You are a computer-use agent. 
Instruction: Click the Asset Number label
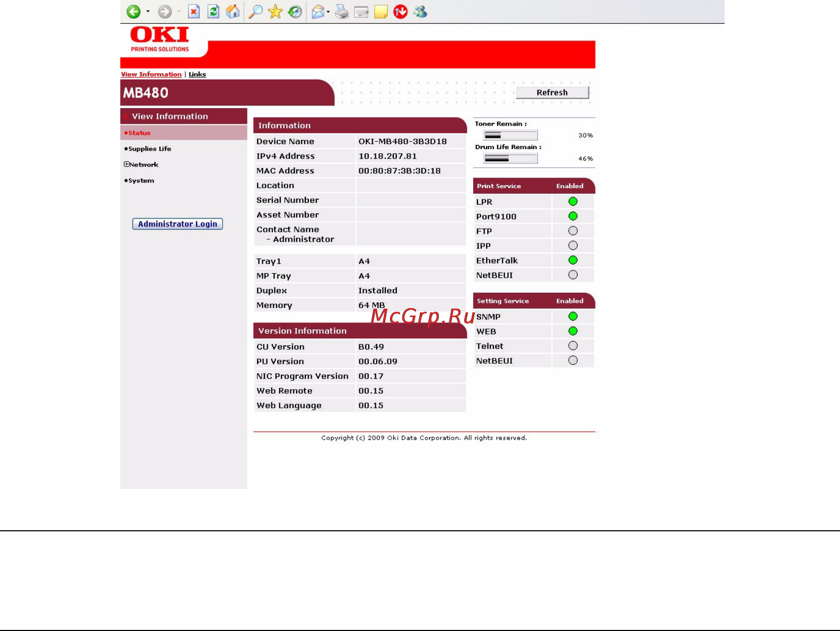[x=288, y=215]
